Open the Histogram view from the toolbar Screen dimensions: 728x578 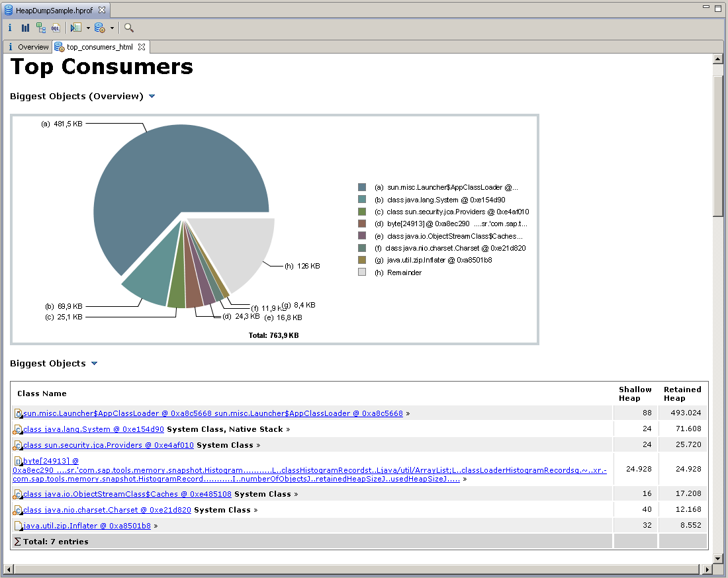pos(24,29)
